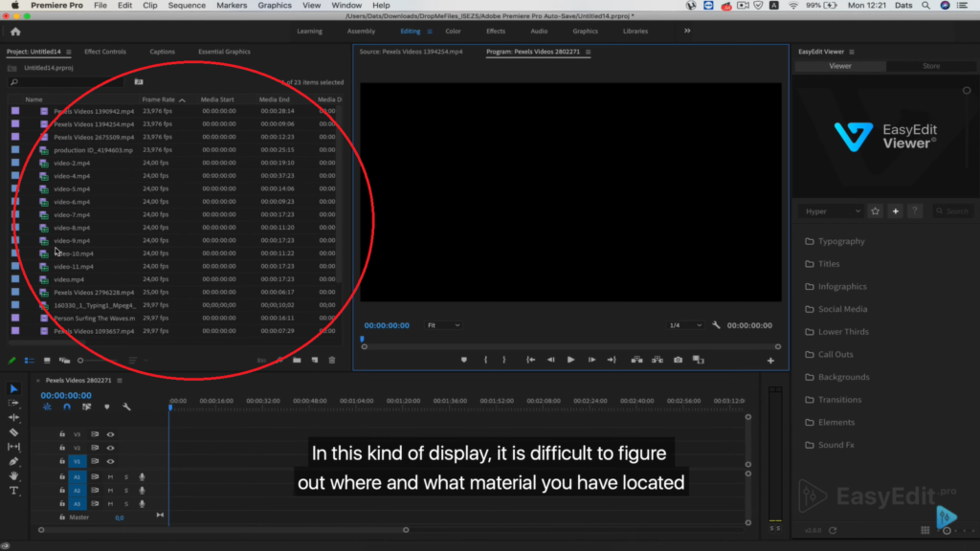
Task: Toggle V3 track output eye
Action: (111, 434)
